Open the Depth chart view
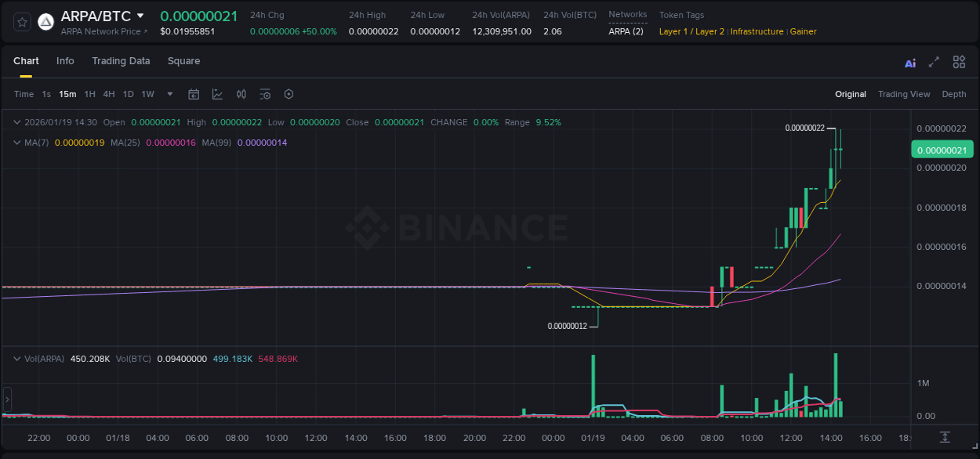980x459 pixels. tap(953, 94)
